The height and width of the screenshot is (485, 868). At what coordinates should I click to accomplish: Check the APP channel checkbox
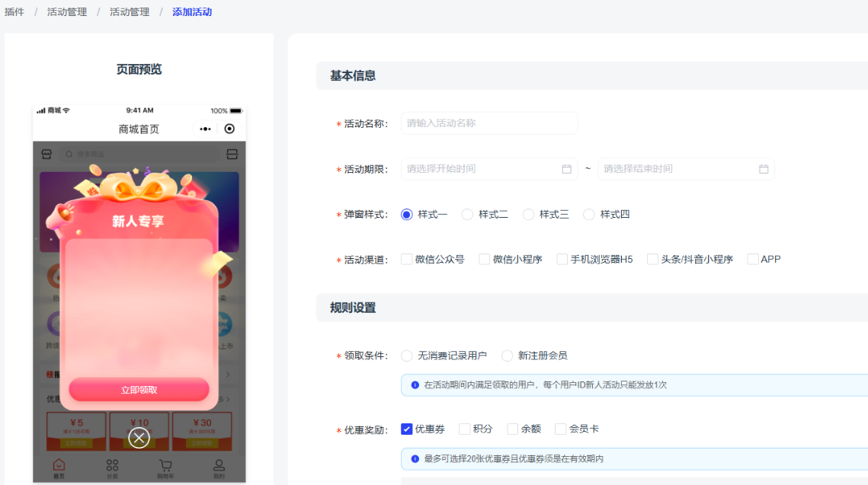click(x=753, y=260)
